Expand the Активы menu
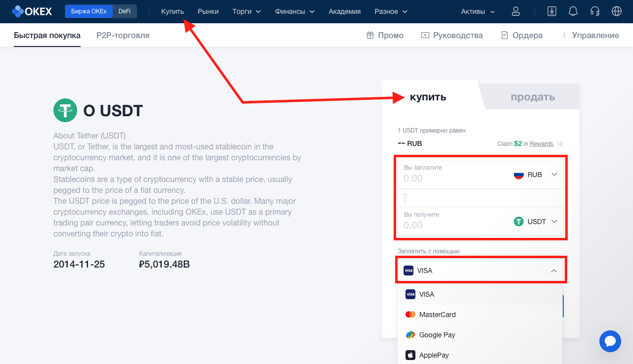633x364 pixels. point(478,11)
